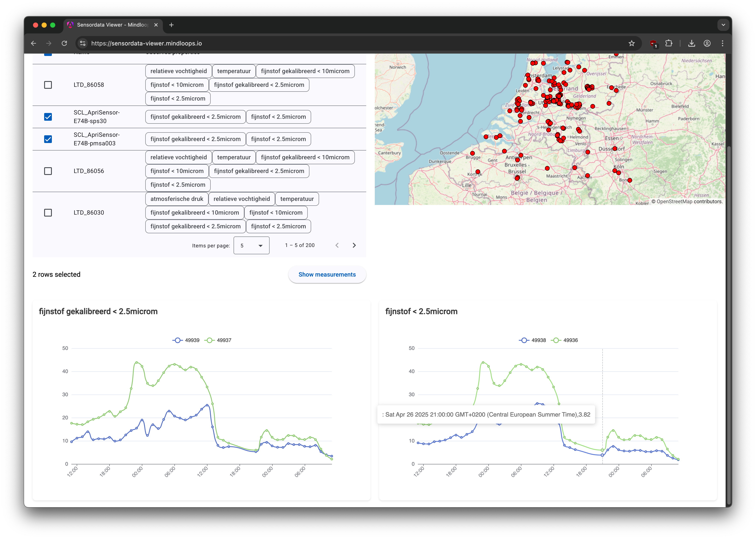Click atmosferische druk chip in LTD_86030
This screenshot has height=539, width=756.
(177, 199)
